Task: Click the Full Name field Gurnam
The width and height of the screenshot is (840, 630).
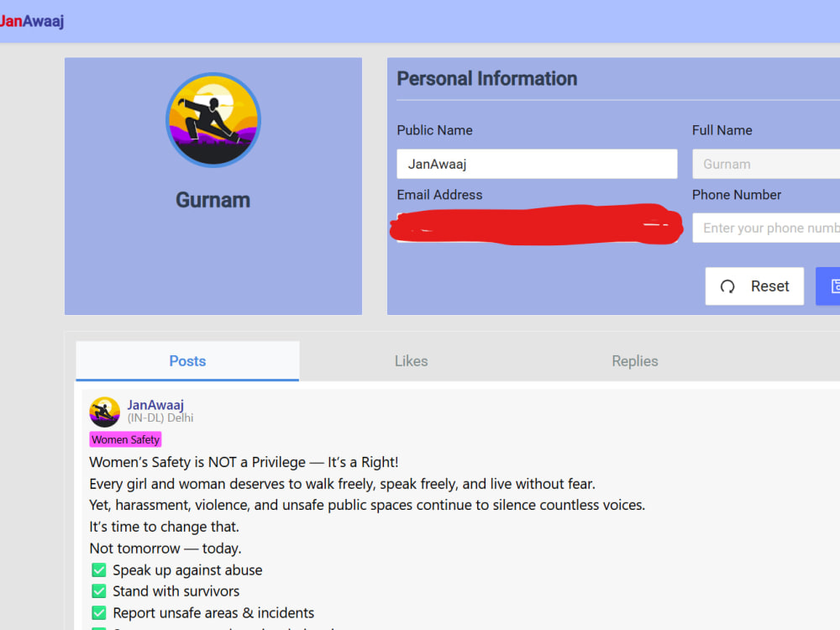Action: point(766,164)
